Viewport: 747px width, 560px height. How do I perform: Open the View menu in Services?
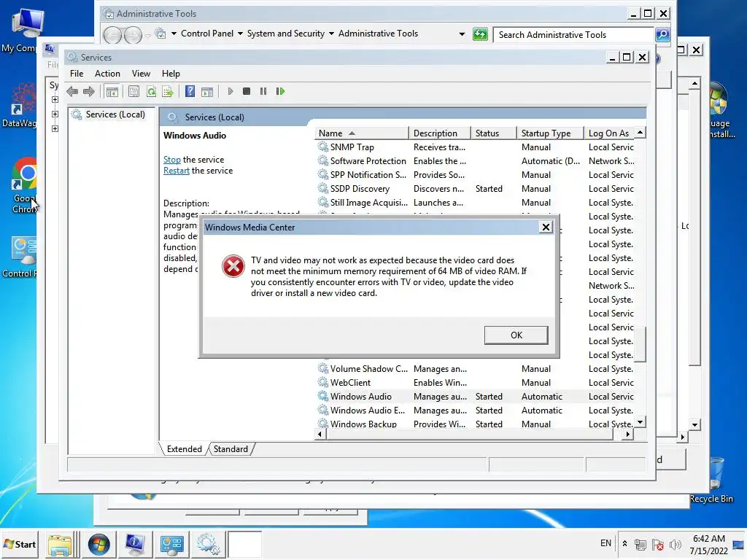click(141, 74)
